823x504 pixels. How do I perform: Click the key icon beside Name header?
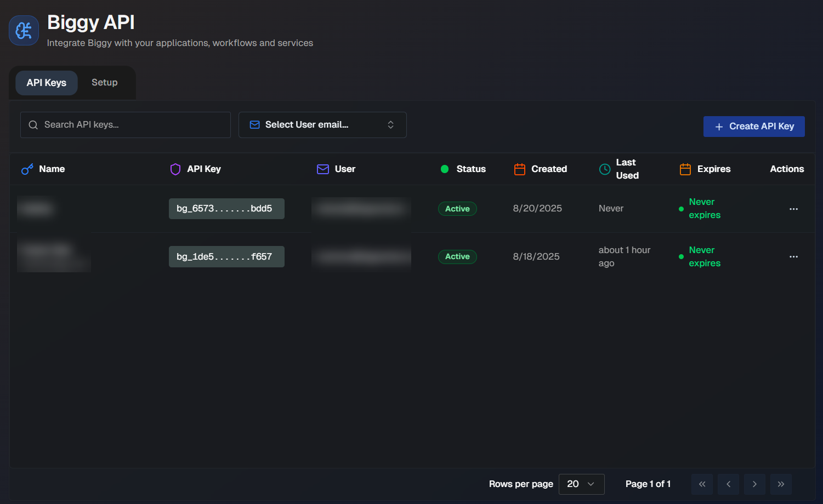click(x=27, y=169)
